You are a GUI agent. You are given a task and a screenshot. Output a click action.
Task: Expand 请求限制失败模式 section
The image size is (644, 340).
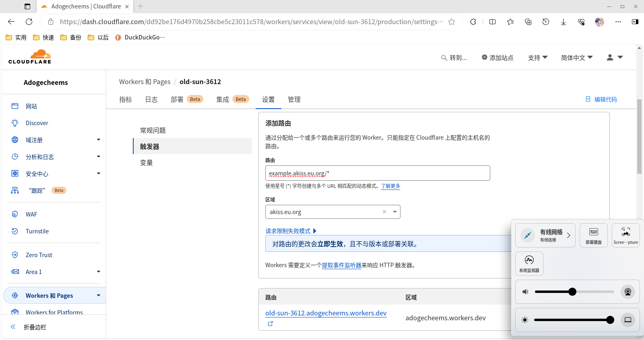click(291, 231)
